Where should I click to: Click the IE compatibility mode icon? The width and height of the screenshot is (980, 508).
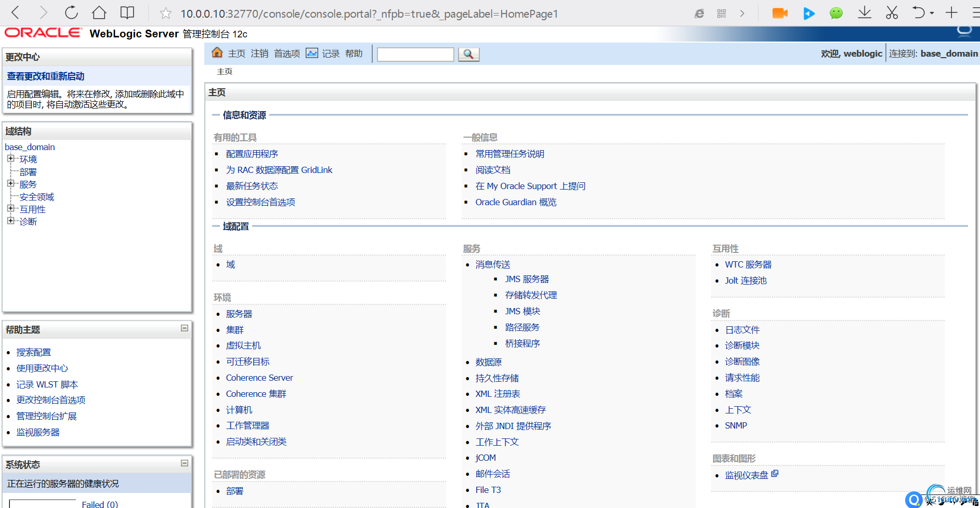point(699,14)
